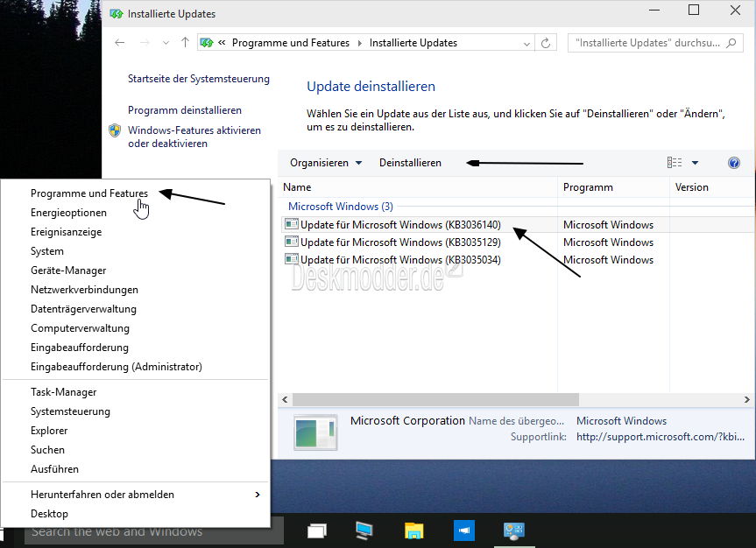Screen dimensions: 756x548
Task: Open the support.microsoft.com Supportlink
Action: coord(661,437)
